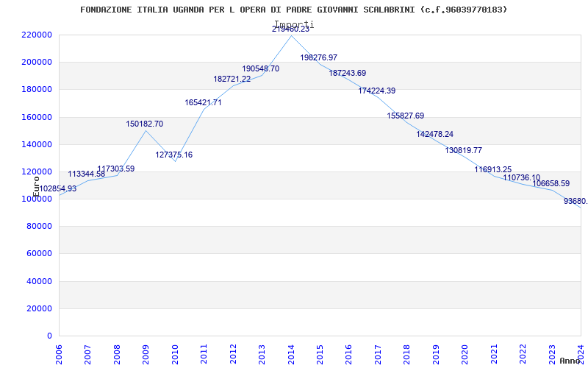Click the 2024 x-axis year label
Screen dimensions: 588x368
(581, 354)
